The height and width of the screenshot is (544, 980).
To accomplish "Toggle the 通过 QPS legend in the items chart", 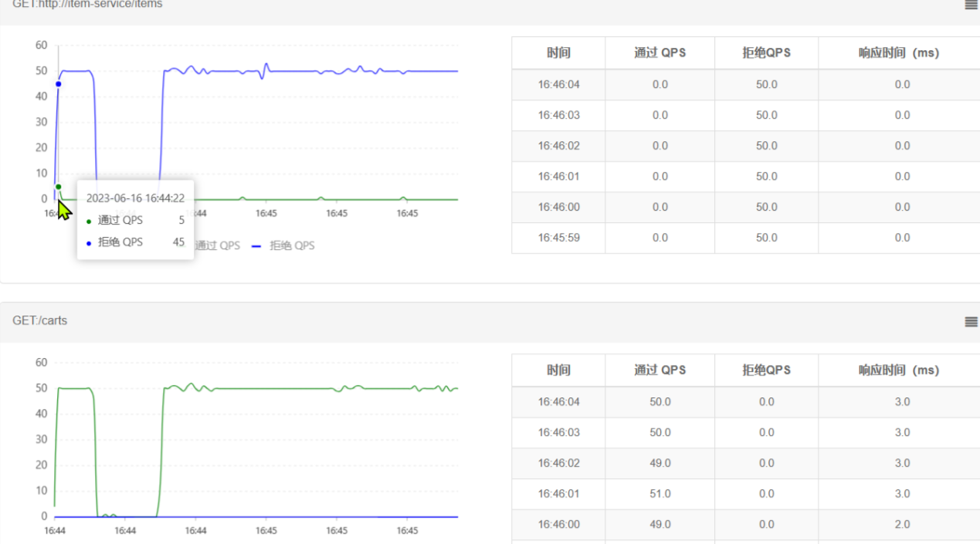I will tap(217, 245).
